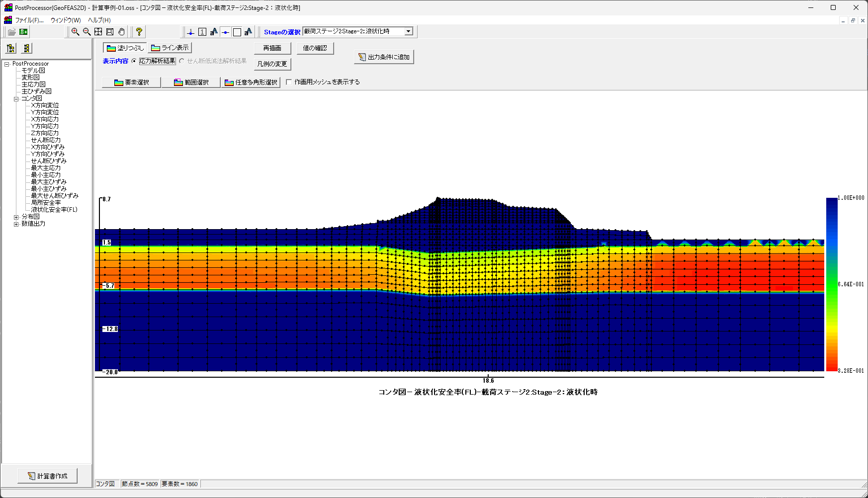Select X方向応力 in the tree
868x498 pixels.
click(x=45, y=119)
